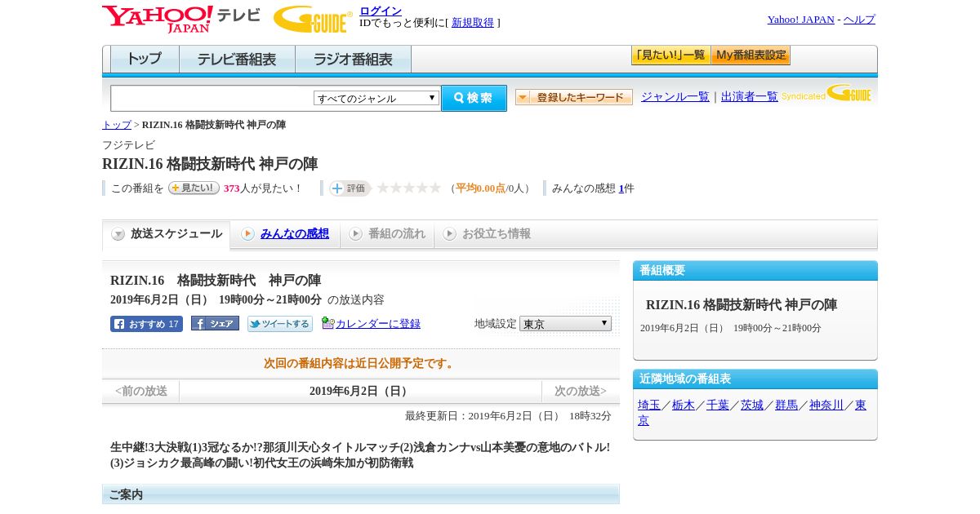980x514 pixels.
Task: Open the 地域設定 東京 dropdown
Action: pyautogui.click(x=565, y=323)
